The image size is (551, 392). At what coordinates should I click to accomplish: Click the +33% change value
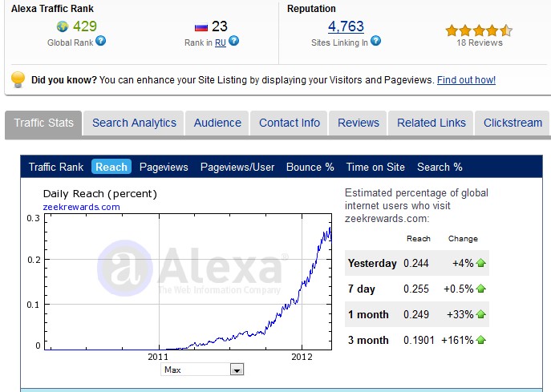[x=460, y=314]
